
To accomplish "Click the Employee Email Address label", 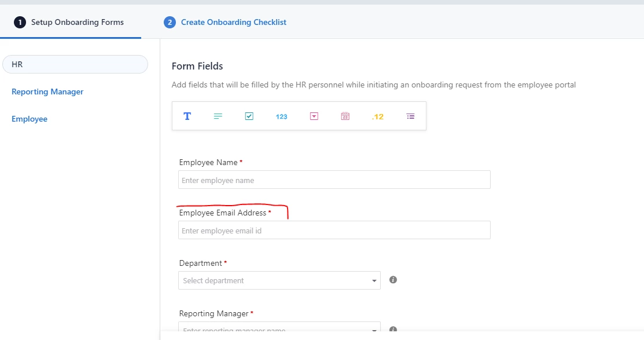I will [223, 213].
